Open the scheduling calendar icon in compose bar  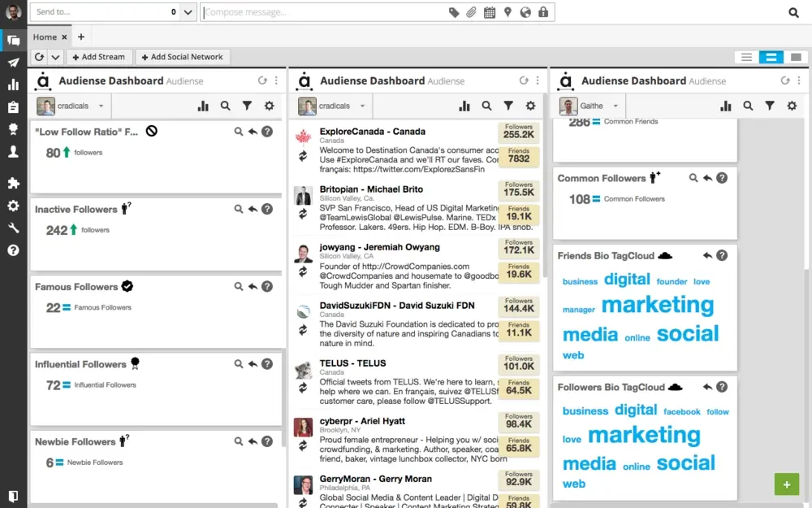pyautogui.click(x=490, y=12)
